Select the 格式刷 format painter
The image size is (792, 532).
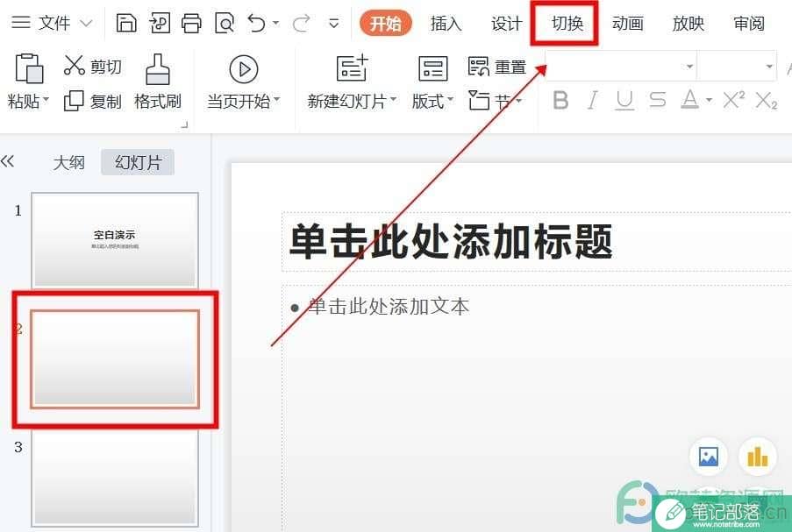point(158,82)
